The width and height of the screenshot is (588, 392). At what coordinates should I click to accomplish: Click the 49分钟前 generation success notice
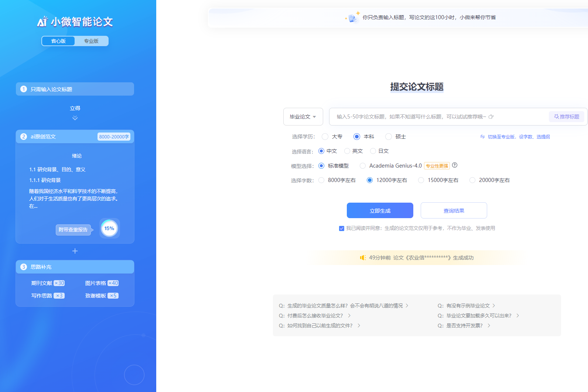(x=417, y=258)
